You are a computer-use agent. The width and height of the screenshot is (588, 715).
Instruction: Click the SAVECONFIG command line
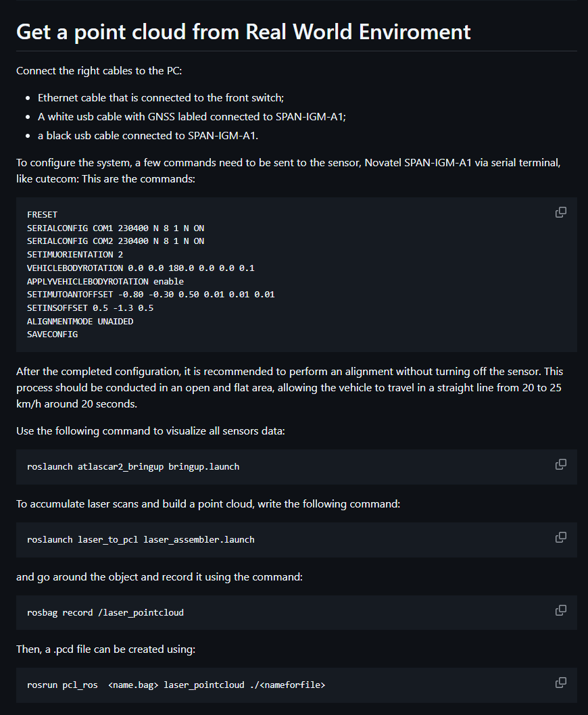(x=52, y=335)
